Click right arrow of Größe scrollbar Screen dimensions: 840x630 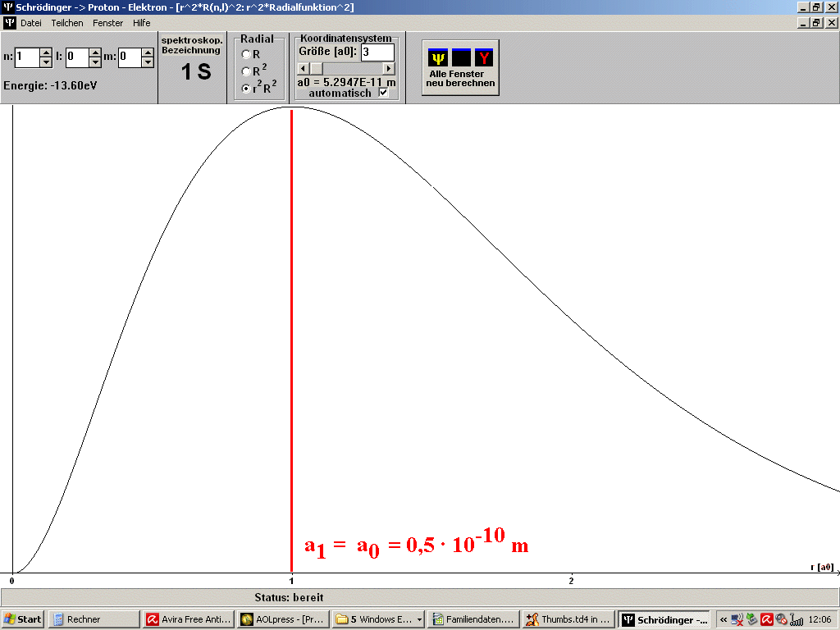(389, 69)
